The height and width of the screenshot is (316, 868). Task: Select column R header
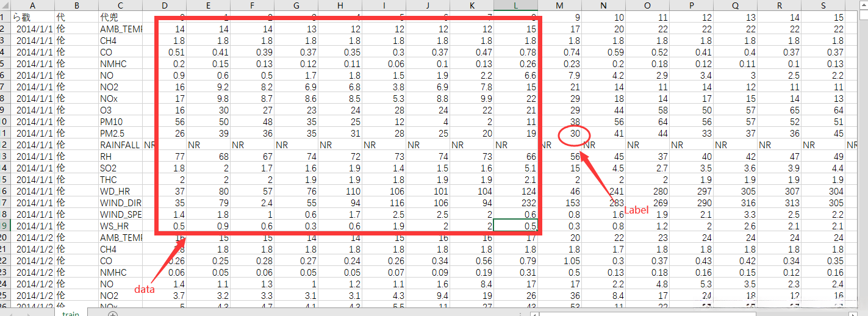[x=779, y=5]
